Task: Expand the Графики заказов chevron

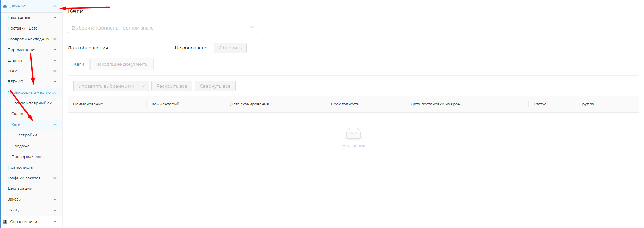Action: click(x=55, y=178)
